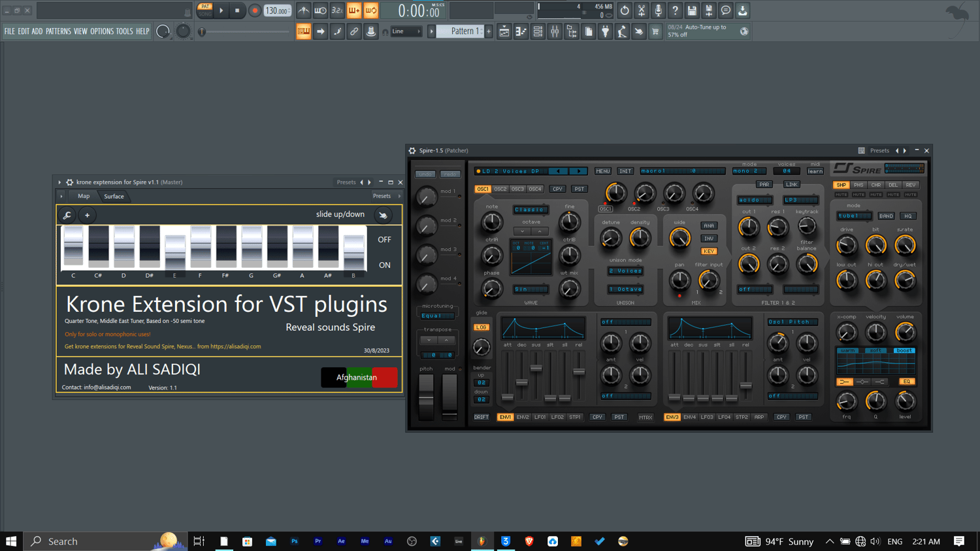
Task: Click the midi learn button in Spire
Action: [815, 171]
